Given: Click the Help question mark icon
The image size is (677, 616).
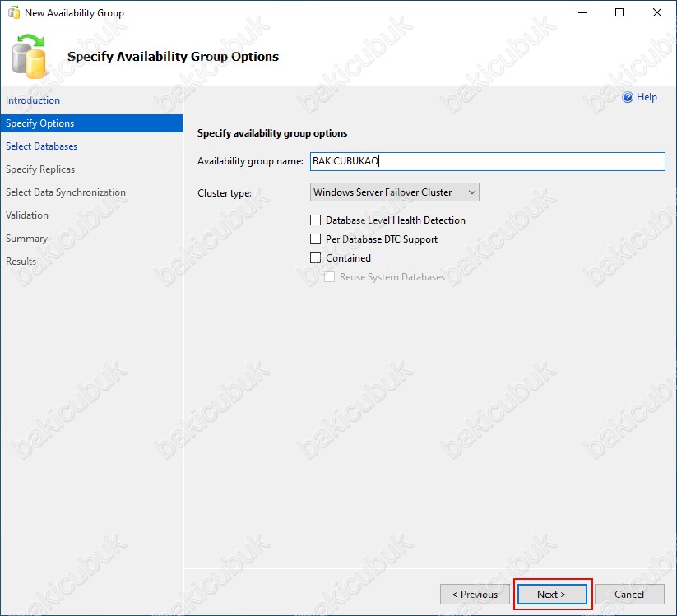Looking at the screenshot, I should tap(628, 97).
